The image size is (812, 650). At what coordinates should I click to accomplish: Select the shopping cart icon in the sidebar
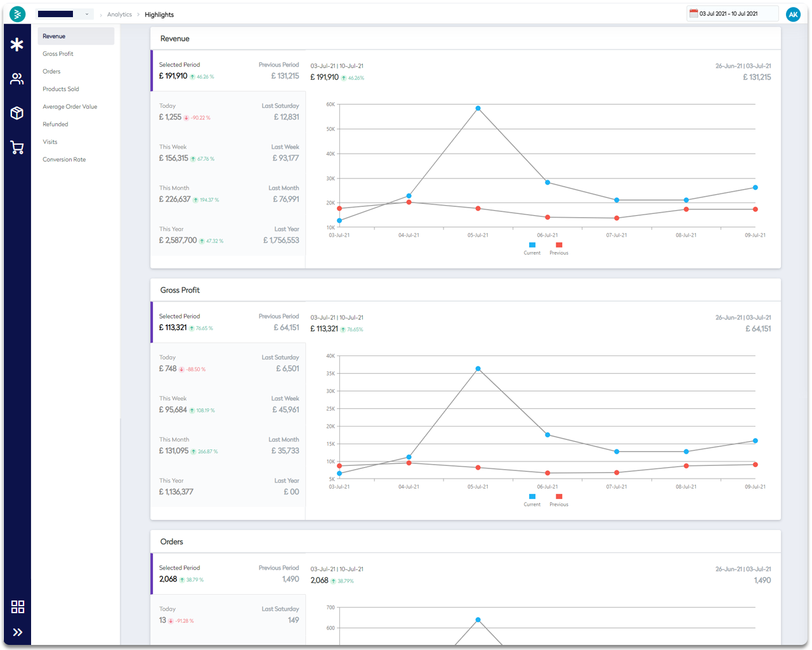[x=16, y=147]
